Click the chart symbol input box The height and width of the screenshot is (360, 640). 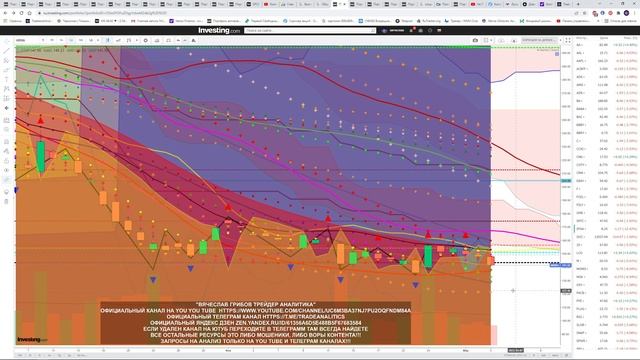pyautogui.click(x=27, y=40)
